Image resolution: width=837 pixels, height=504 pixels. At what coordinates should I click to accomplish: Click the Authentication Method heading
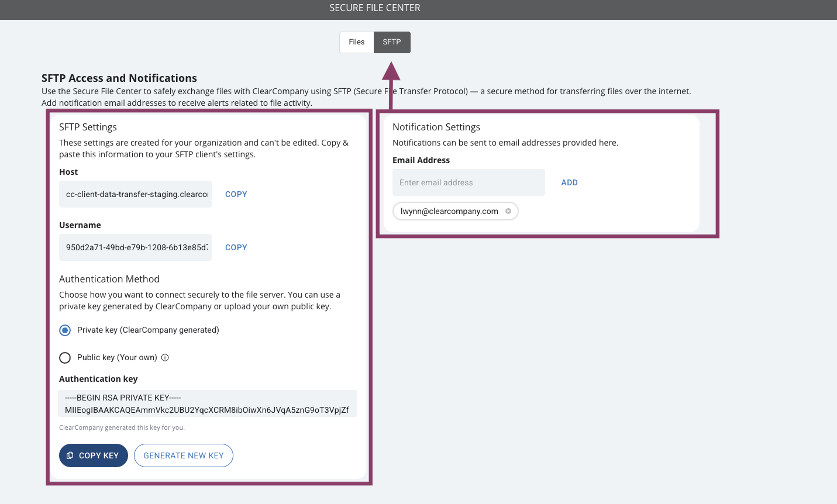coord(109,279)
